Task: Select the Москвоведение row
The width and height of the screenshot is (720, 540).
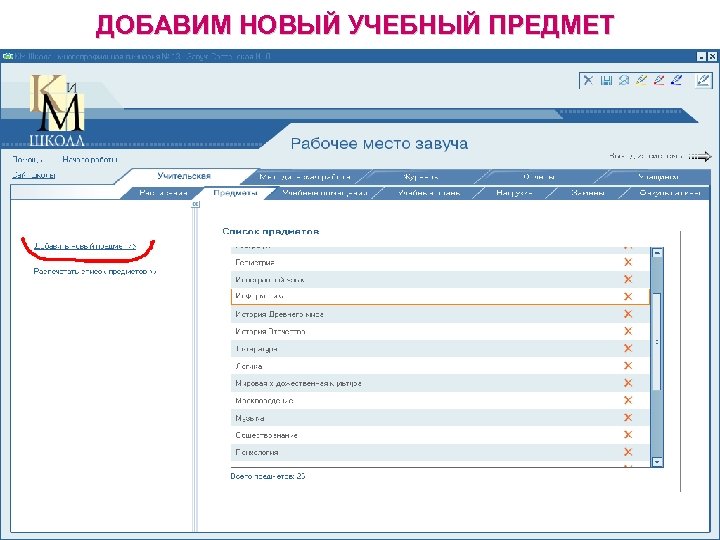Action: tap(440, 400)
